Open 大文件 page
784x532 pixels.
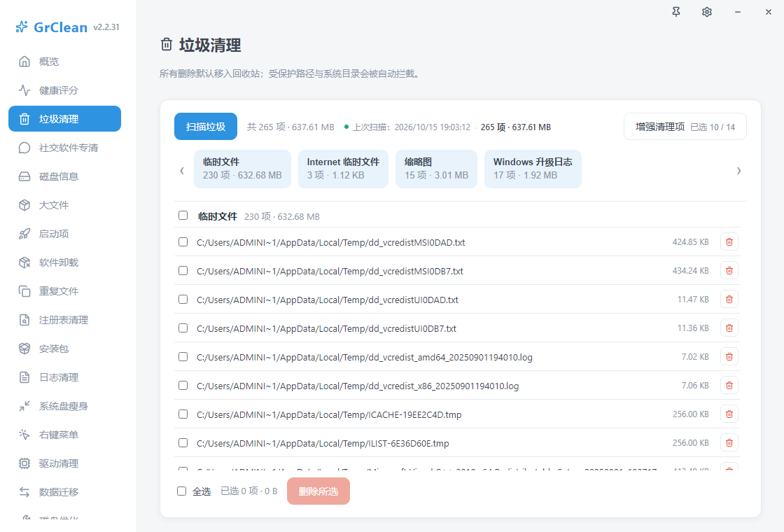pos(64,205)
